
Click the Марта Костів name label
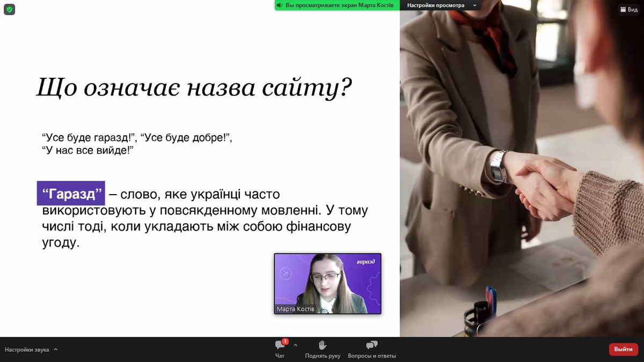tap(296, 309)
